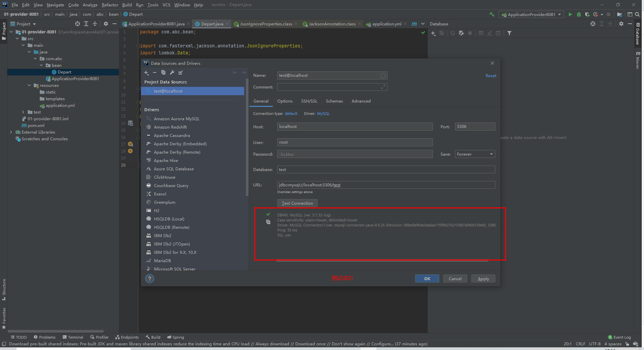The width and height of the screenshot is (644, 350).
Task: Click OK in Data Sources dialog
Action: click(x=427, y=279)
